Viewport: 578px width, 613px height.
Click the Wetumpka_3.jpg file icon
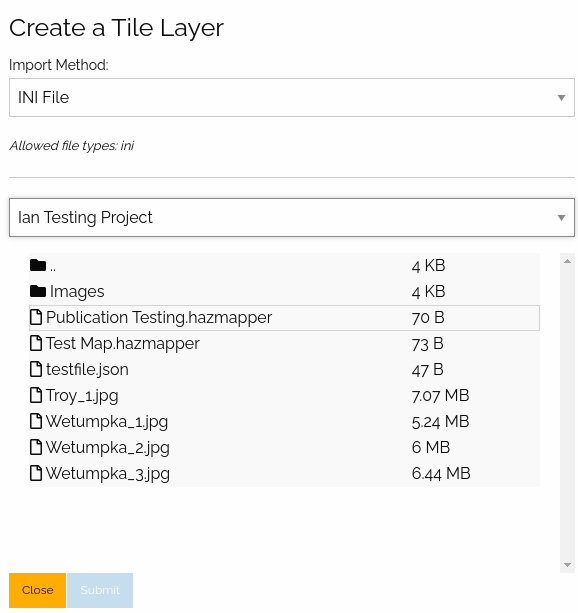click(36, 473)
